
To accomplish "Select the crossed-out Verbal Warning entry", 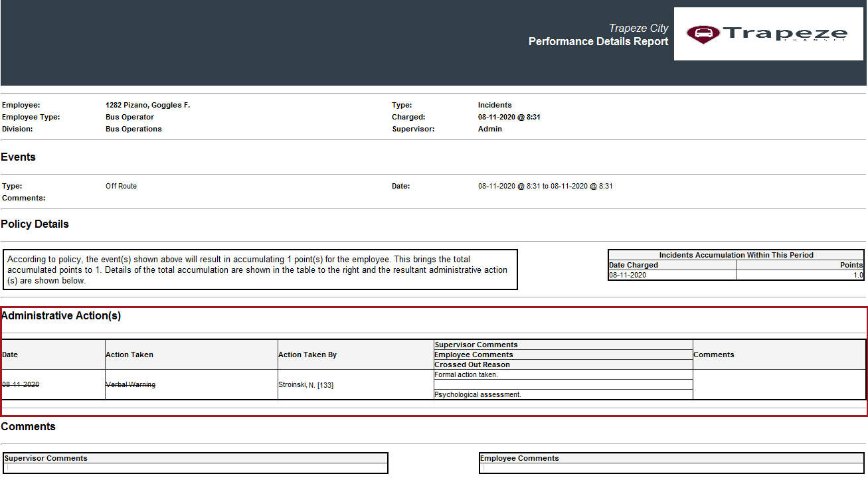I will [x=130, y=384].
